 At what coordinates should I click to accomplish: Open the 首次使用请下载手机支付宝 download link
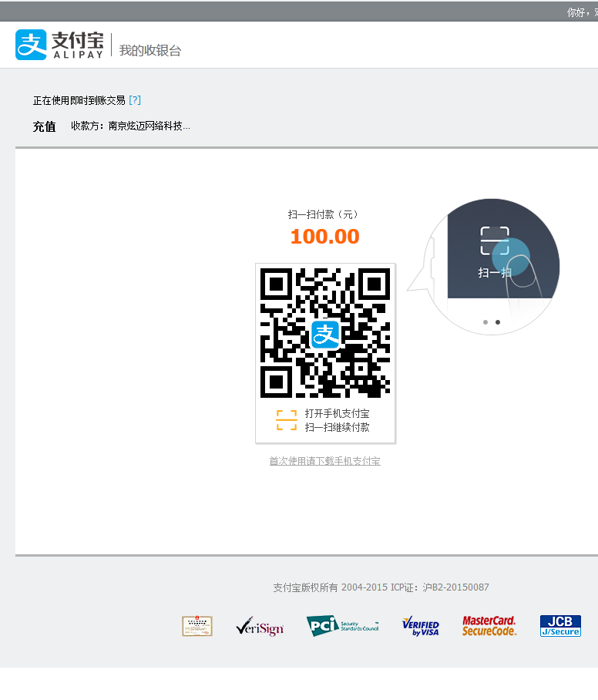point(325,461)
